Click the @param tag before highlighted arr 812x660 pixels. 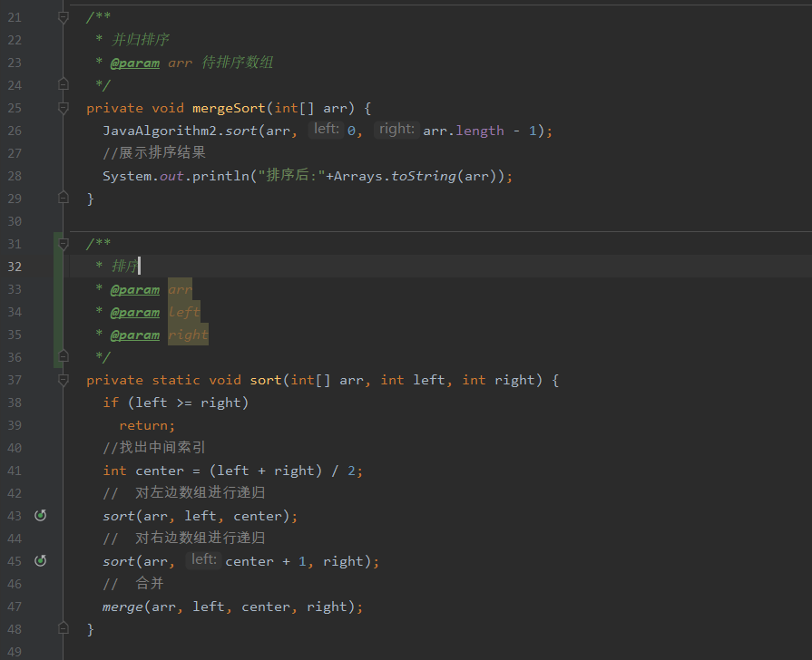pyautogui.click(x=134, y=290)
